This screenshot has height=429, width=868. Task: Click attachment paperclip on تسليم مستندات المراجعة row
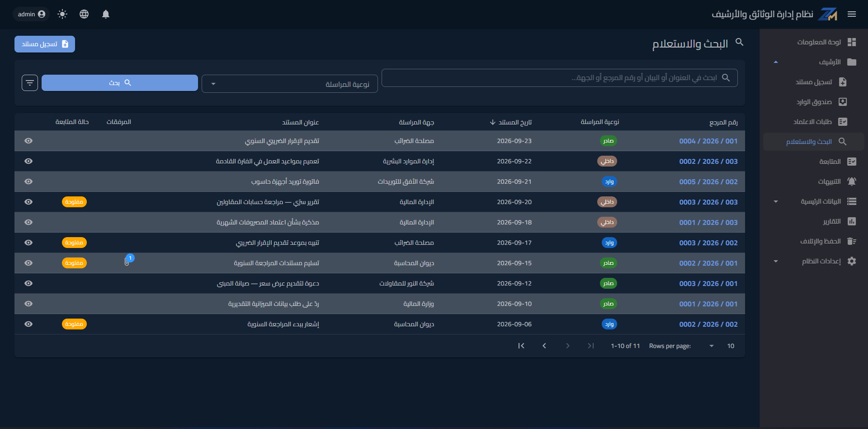pos(127,262)
